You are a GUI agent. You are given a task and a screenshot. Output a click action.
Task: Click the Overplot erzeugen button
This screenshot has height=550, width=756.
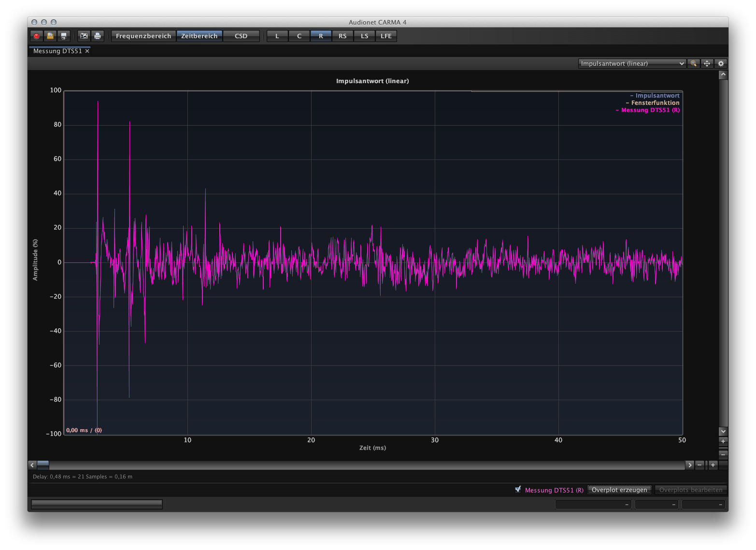click(619, 490)
